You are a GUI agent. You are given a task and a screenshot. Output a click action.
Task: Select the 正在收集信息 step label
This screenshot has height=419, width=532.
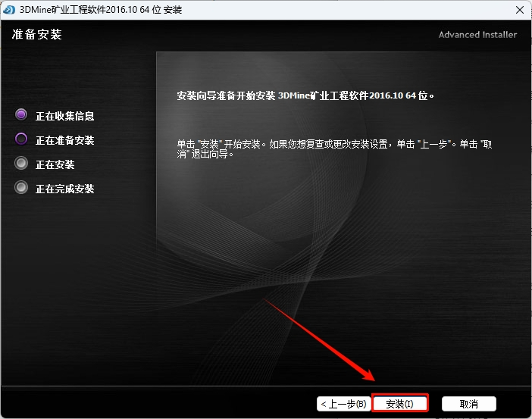[x=65, y=116]
